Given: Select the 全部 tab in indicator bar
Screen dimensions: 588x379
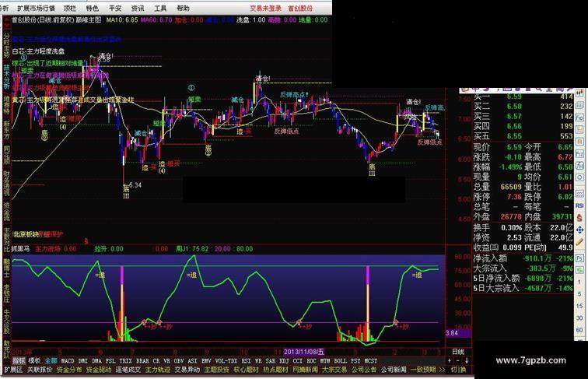Looking at the screenshot, I should click(51, 360).
